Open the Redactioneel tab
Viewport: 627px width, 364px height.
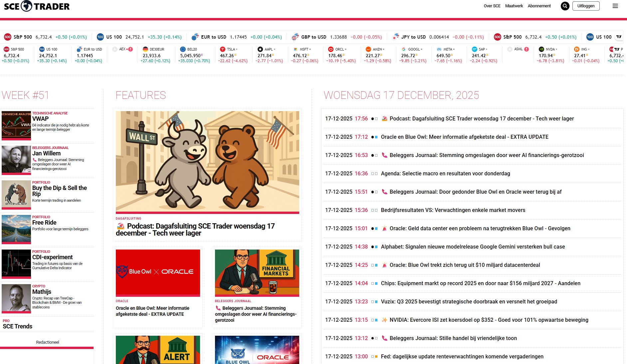click(47, 342)
